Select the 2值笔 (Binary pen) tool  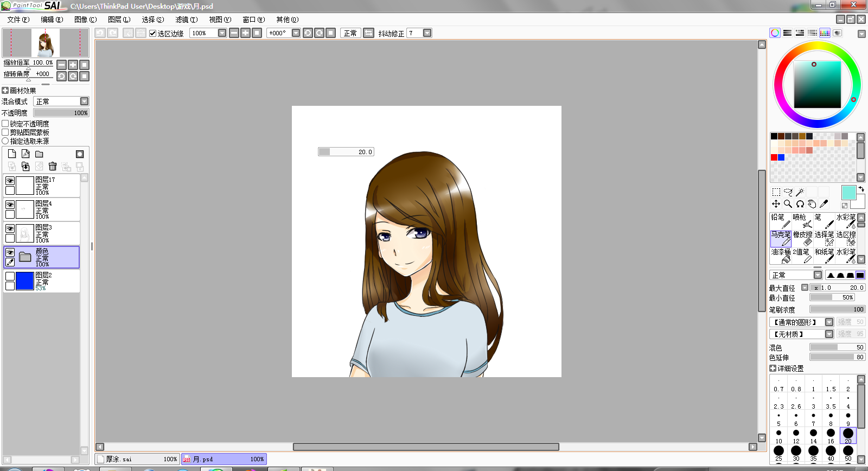(802, 256)
